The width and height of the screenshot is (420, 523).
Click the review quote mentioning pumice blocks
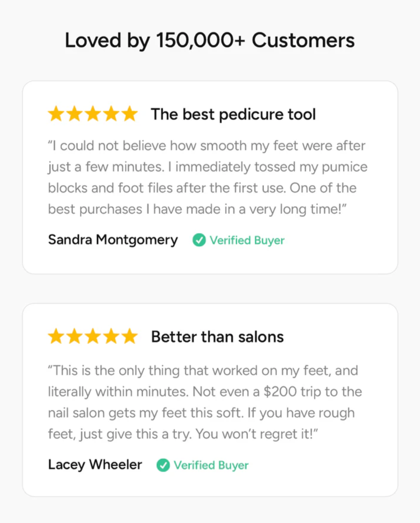(207, 178)
